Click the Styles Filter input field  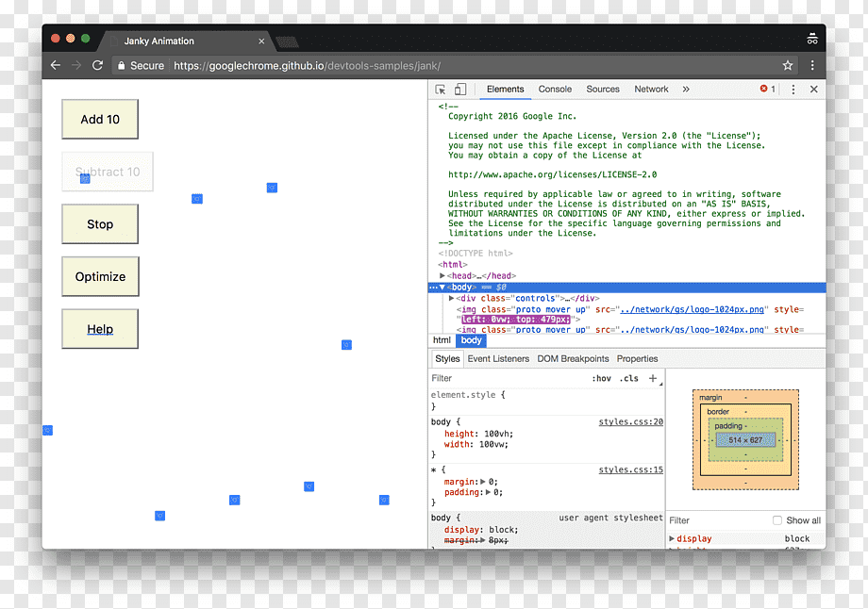[x=507, y=378]
